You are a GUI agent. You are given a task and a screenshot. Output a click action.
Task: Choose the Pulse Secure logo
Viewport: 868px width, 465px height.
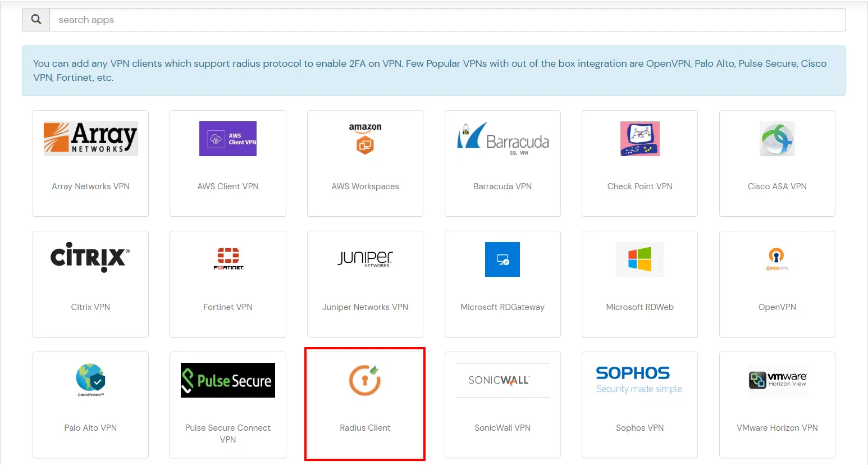[x=228, y=380]
